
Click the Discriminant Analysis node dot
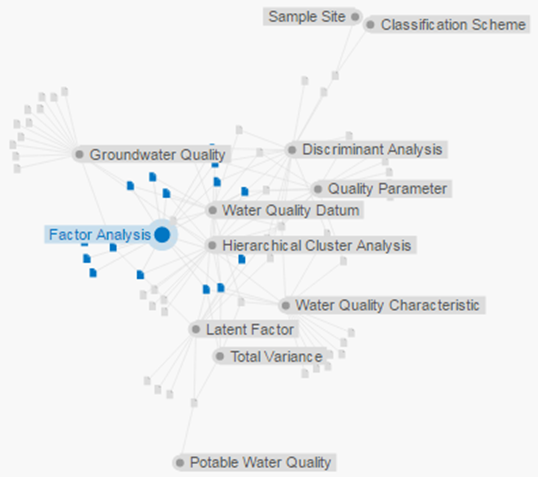pos(292,150)
